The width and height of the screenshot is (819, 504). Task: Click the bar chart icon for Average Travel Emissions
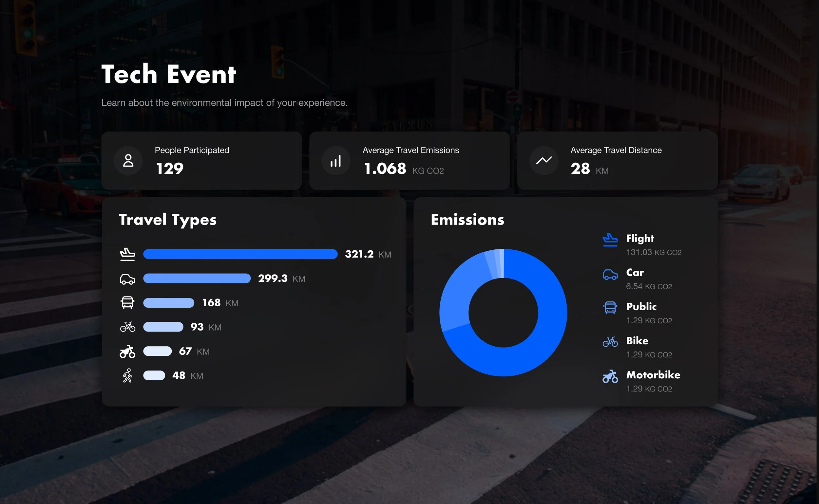[x=335, y=161]
